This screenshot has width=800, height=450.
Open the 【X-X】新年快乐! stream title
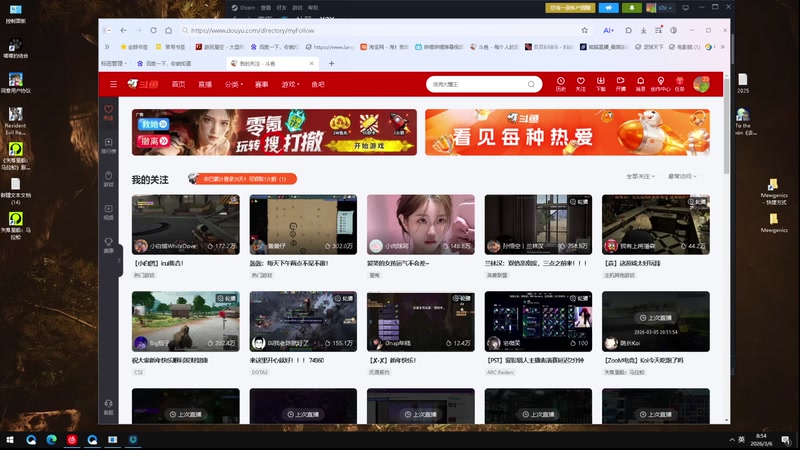pyautogui.click(x=393, y=360)
